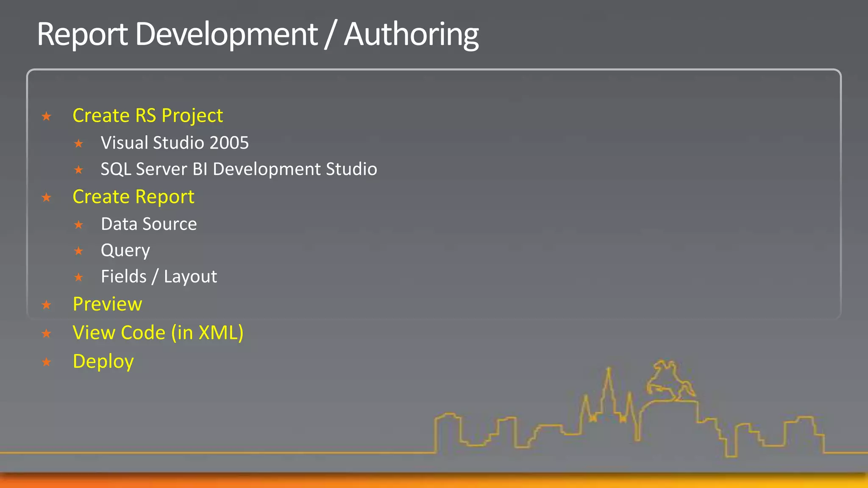This screenshot has height=488, width=868.
Task: Click the star bullet beside 'Visual Studio 2005'
Action: click(78, 144)
